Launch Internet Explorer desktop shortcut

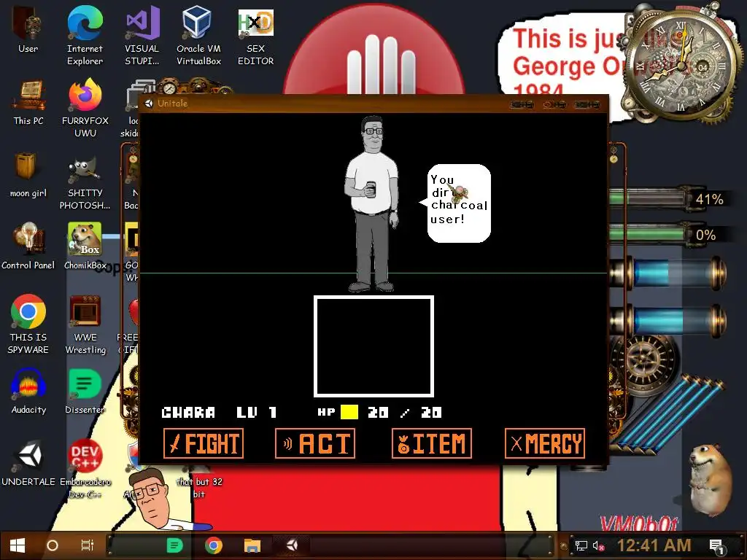[85, 36]
